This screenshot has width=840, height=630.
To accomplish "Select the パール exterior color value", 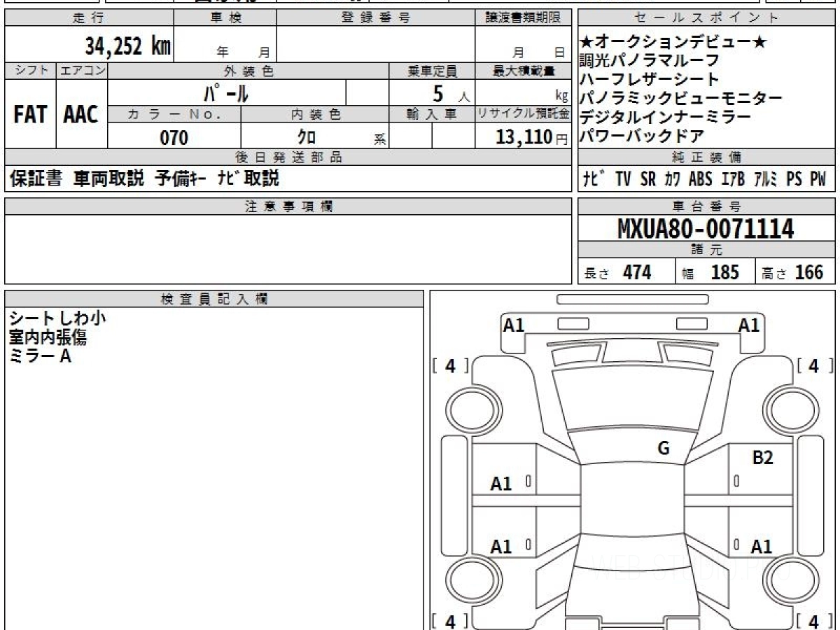I will (x=225, y=92).
